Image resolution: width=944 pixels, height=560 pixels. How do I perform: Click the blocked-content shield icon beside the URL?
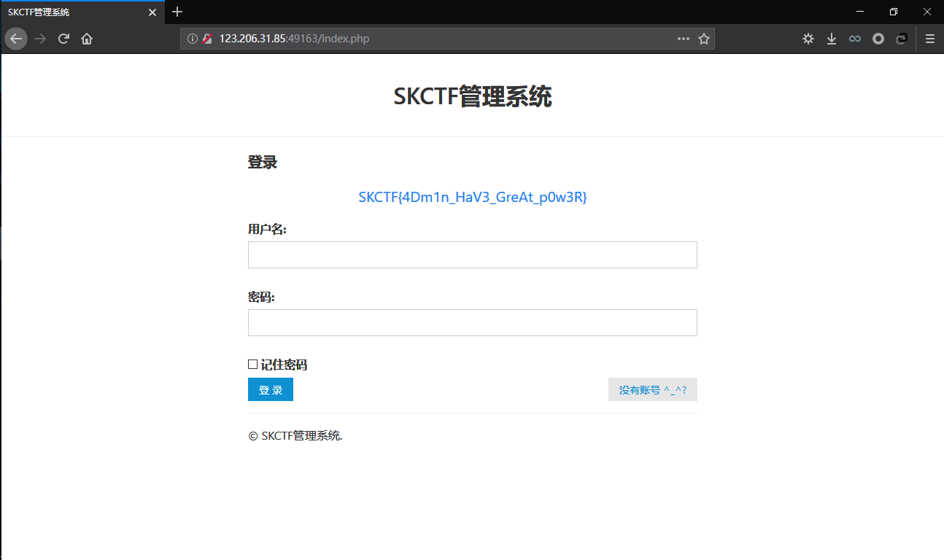[x=206, y=39]
